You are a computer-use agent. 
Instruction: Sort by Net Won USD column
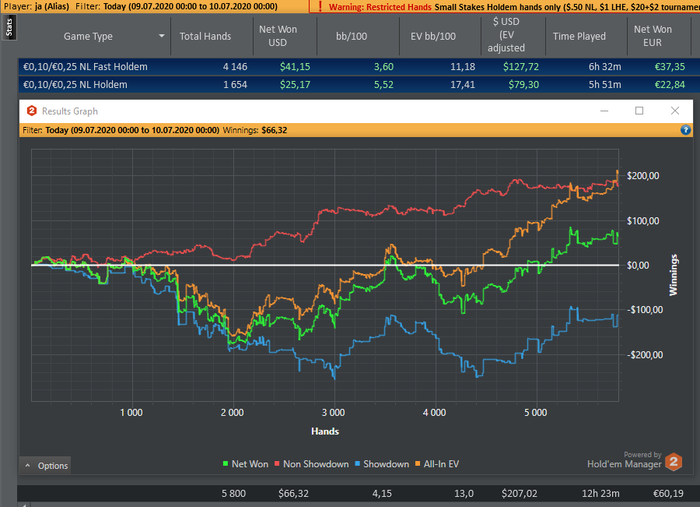pyautogui.click(x=278, y=36)
